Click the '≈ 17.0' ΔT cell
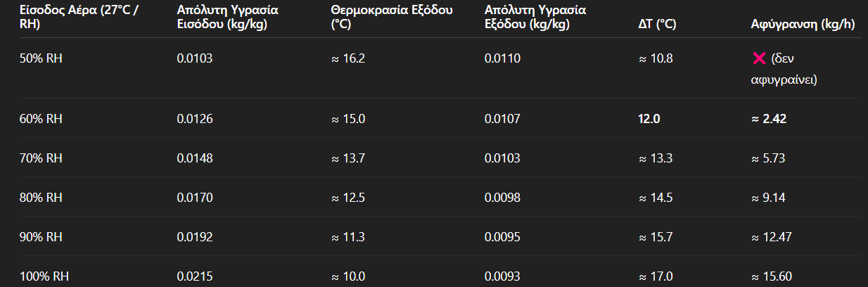This screenshot has height=287, width=868. point(656,276)
